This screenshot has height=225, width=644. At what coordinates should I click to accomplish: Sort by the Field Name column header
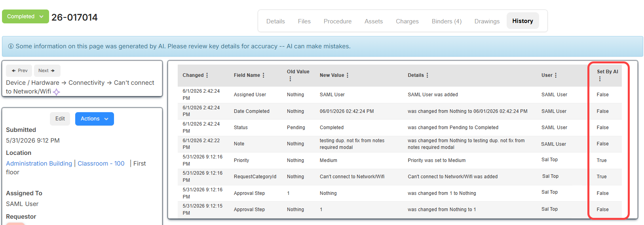coord(247,75)
